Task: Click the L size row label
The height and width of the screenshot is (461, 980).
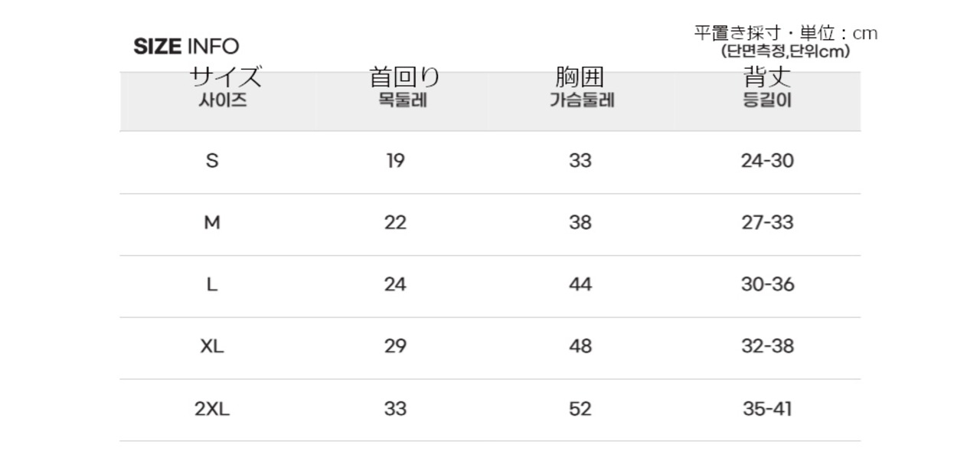Action: (212, 285)
